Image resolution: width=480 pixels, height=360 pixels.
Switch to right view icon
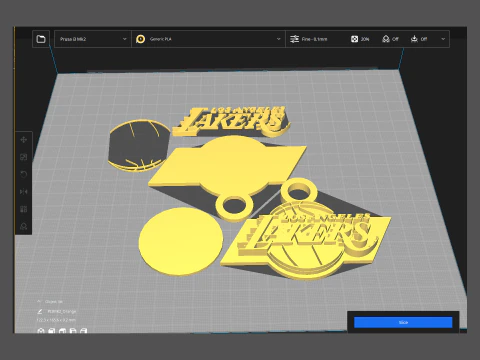pos(84,331)
